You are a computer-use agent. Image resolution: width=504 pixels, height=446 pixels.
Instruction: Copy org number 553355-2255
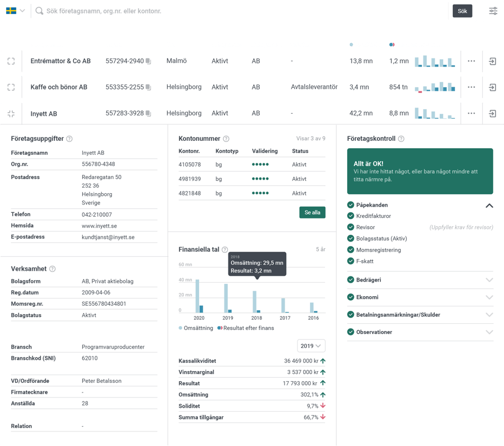pyautogui.click(x=148, y=87)
